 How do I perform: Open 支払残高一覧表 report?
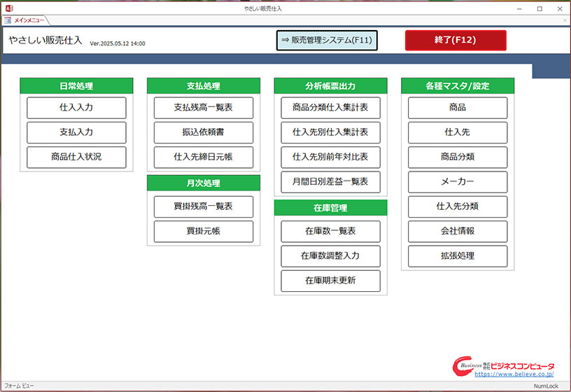point(203,108)
